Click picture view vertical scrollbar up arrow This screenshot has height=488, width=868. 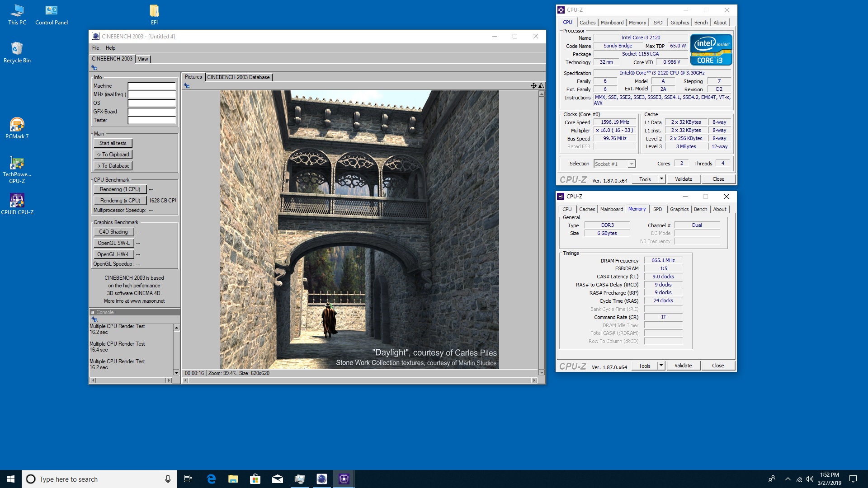pyautogui.click(x=542, y=94)
